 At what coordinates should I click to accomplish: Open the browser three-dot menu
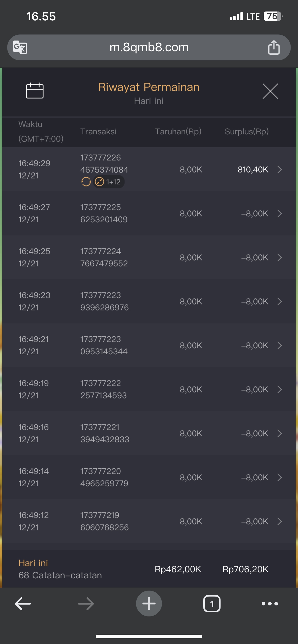click(270, 604)
